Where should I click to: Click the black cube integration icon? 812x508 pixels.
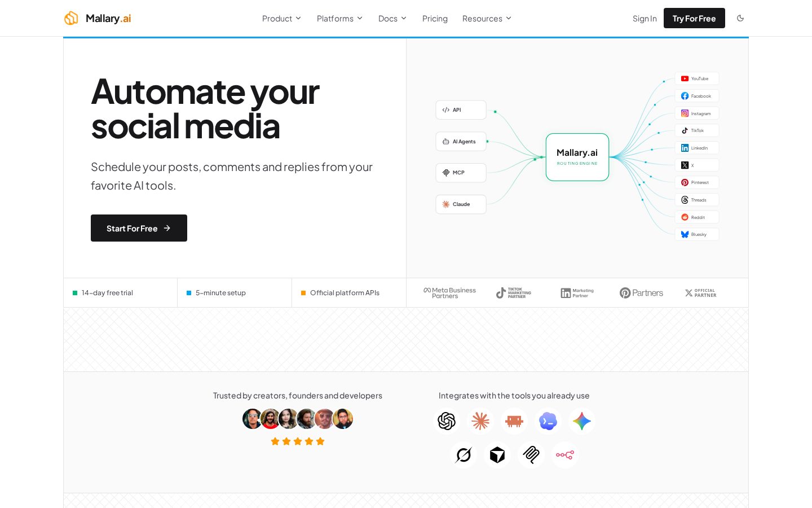coord(497,455)
